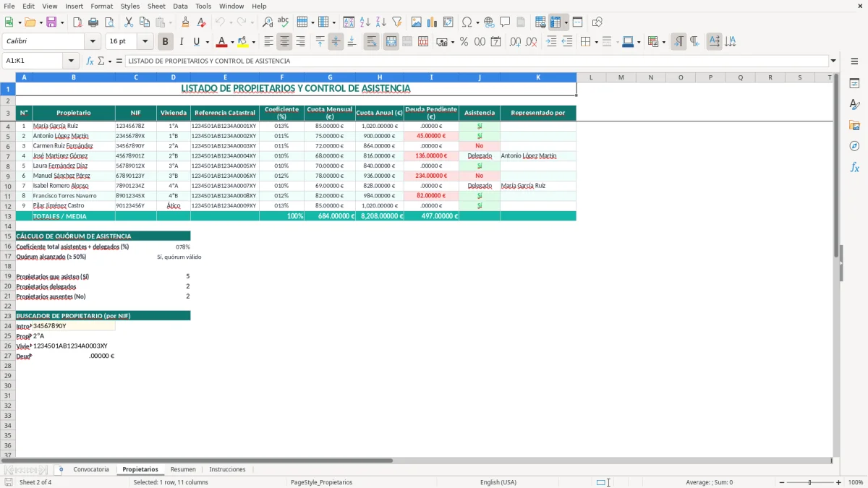
Task: Click the yellow Background Color swatch
Action: [x=243, y=42]
